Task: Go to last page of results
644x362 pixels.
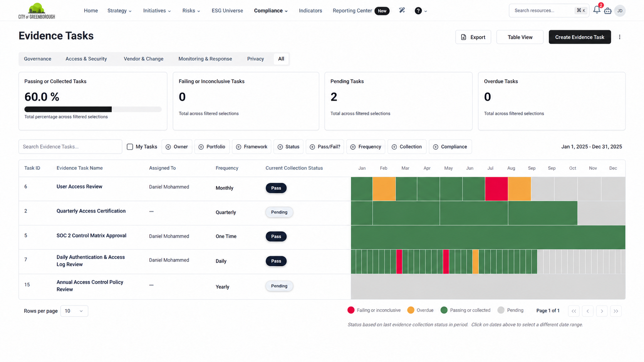Action: [616, 311]
